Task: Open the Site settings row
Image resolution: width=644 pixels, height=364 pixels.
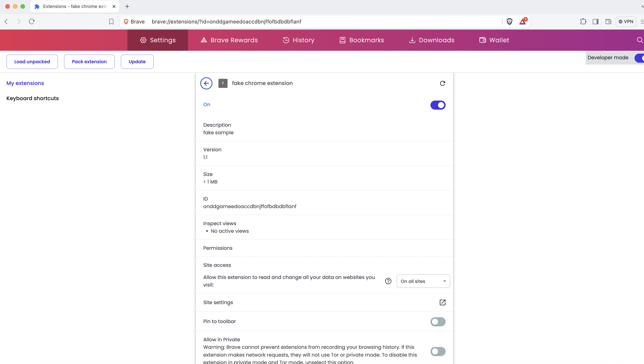Action: tap(324, 302)
